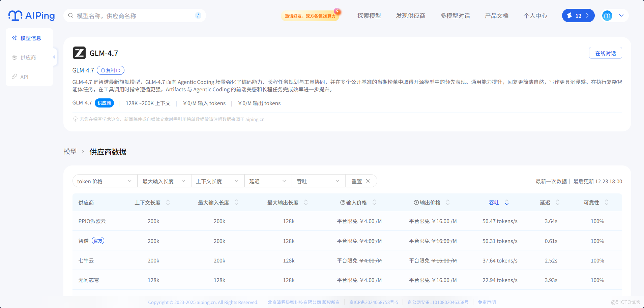This screenshot has height=308, width=644.
Task: Click the 模型 breadcrumb link
Action: 70,152
